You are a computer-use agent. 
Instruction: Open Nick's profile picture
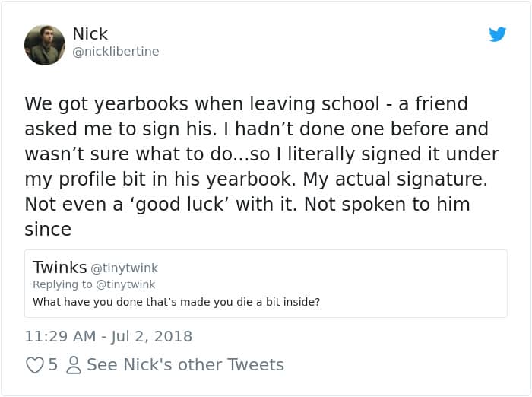45,45
